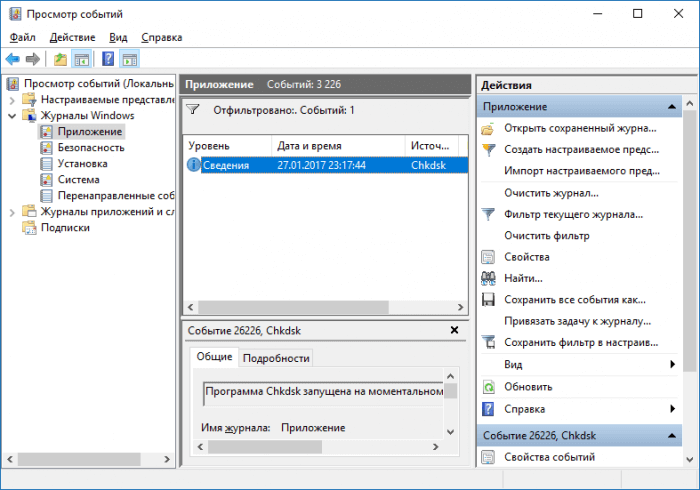This screenshot has height=490, width=700.
Task: Click the funnel icon for Фильтр текущего журнала
Action: point(488,214)
